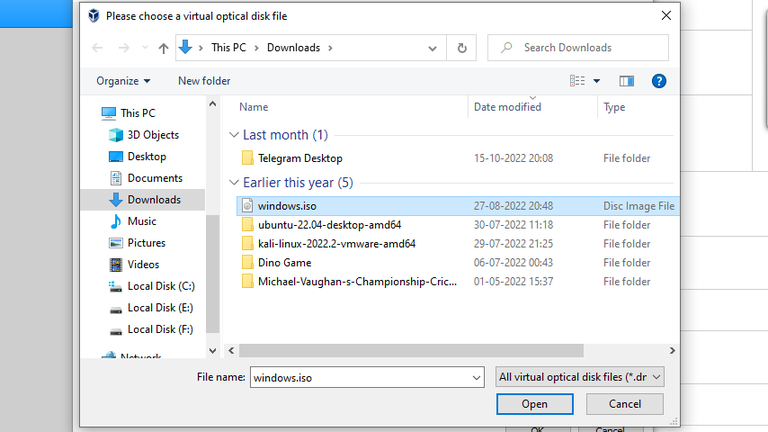Viewport: 768px width, 432px height.
Task: Sort by the Type column header
Action: (x=614, y=107)
